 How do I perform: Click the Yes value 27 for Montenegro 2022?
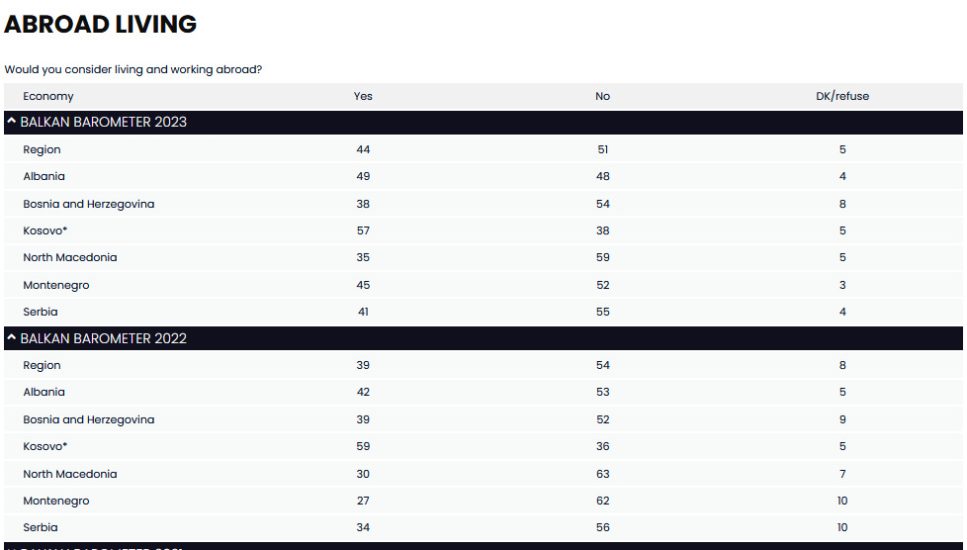point(363,501)
